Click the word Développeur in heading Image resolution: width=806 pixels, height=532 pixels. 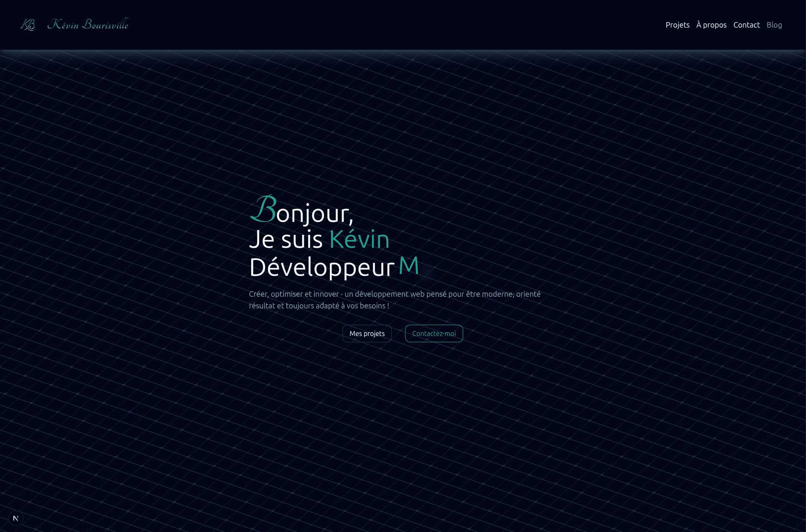(321, 267)
